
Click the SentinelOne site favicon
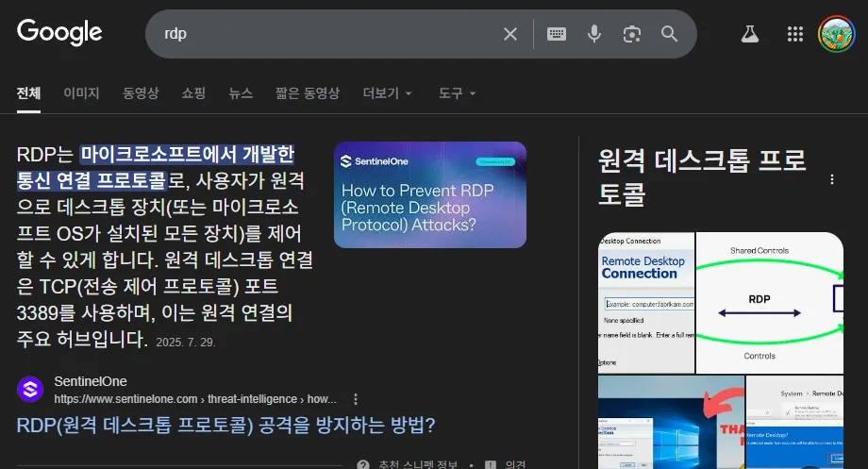click(30, 390)
